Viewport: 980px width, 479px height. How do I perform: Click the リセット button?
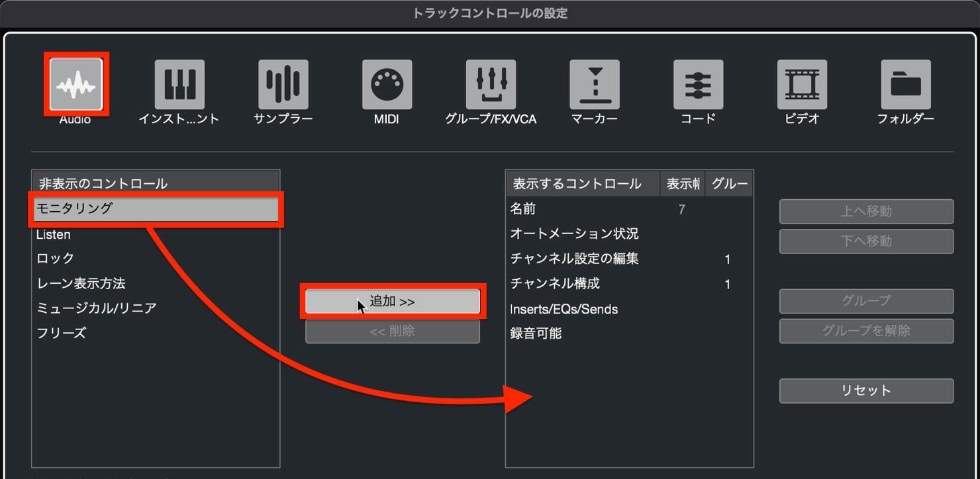click(x=866, y=390)
